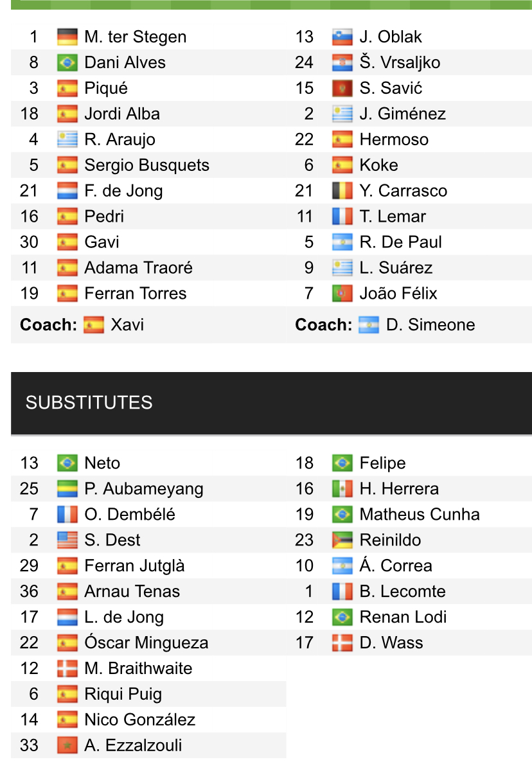Click the Gabon flag next to P. Aubameyang

point(67,489)
